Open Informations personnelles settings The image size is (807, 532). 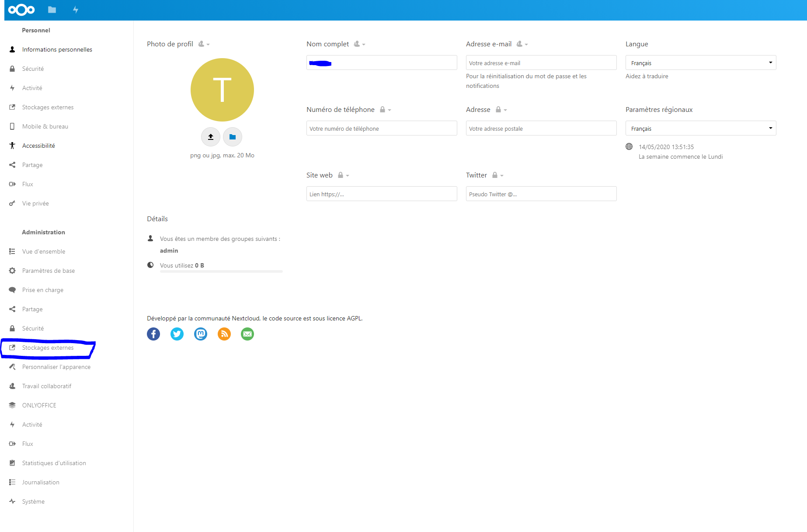(57, 49)
